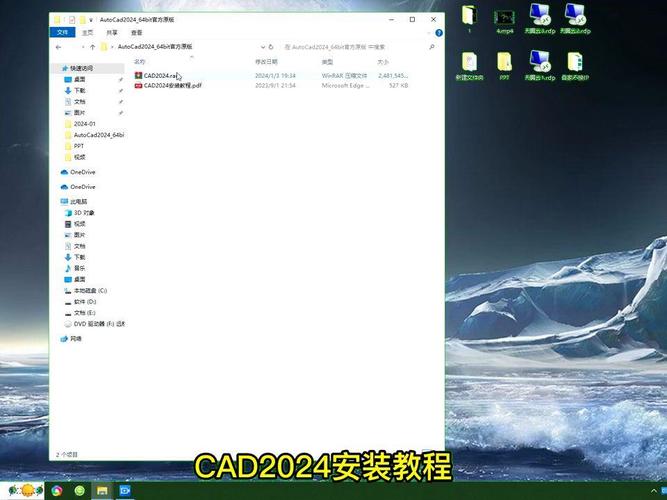Open the quick access toolbar customize dropdown
This screenshot has width=667, height=500.
(x=91, y=20)
